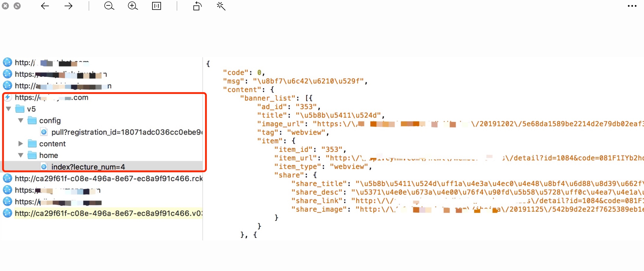The width and height of the screenshot is (644, 271).
Task: Expand the content folder
Action: pos(21,144)
